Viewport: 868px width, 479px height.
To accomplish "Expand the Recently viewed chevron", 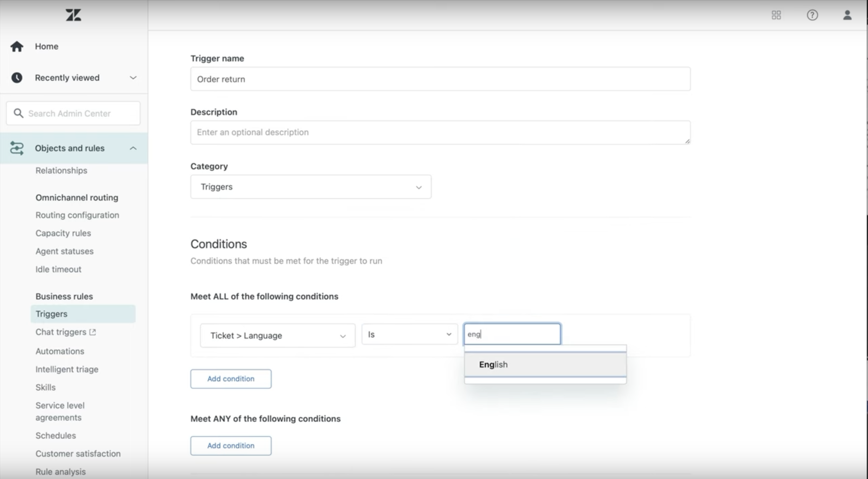I will 133,78.
